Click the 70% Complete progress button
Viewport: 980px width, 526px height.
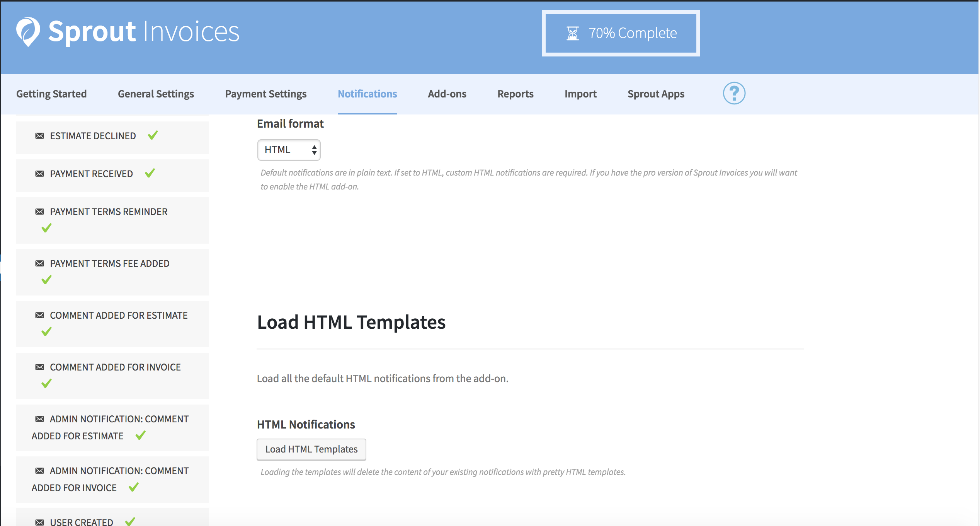point(621,33)
